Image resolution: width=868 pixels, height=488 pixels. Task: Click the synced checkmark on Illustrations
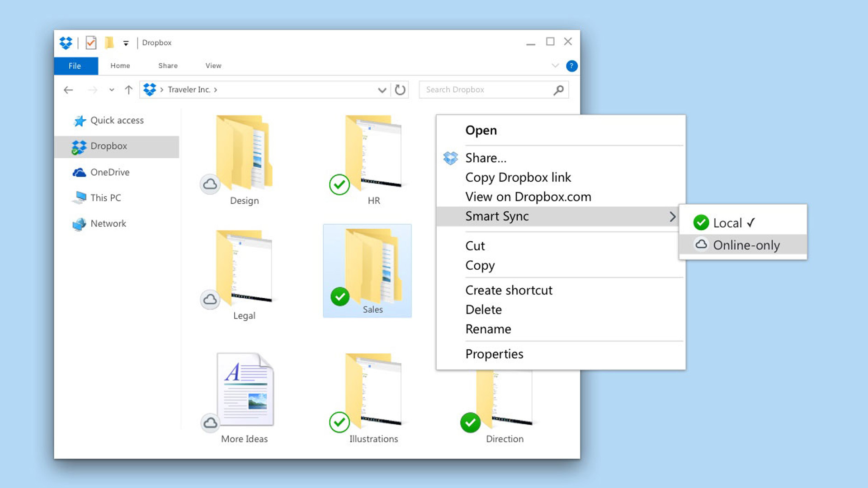point(340,422)
